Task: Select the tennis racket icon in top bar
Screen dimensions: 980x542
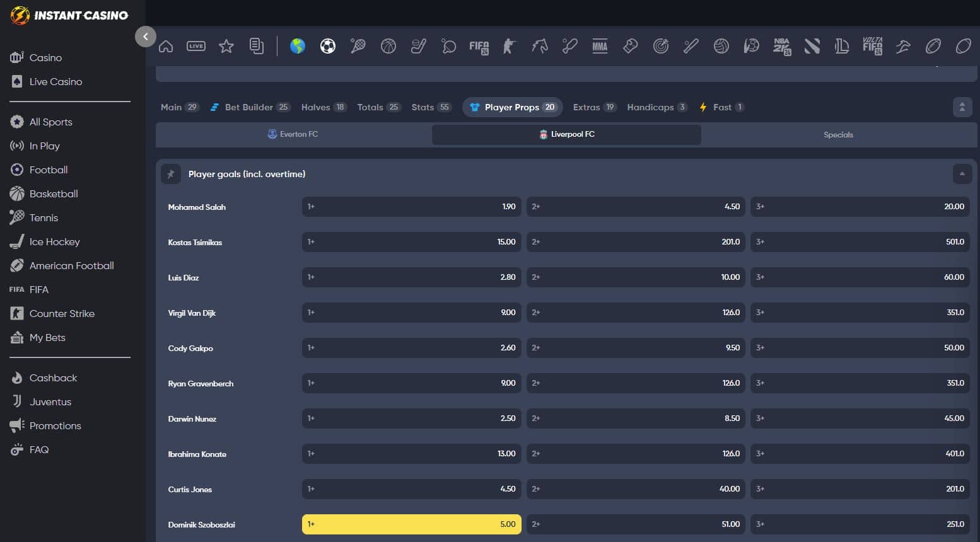Action: coord(358,46)
